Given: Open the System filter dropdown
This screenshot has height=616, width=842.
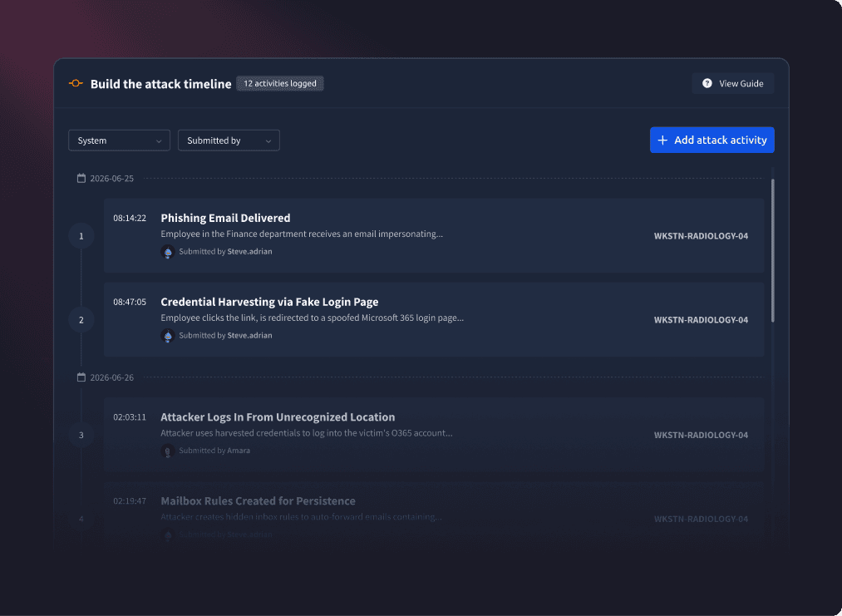Looking at the screenshot, I should point(119,140).
